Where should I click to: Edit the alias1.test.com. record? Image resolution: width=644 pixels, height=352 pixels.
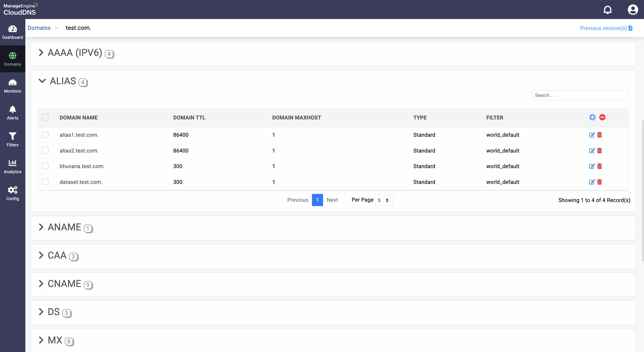592,135
